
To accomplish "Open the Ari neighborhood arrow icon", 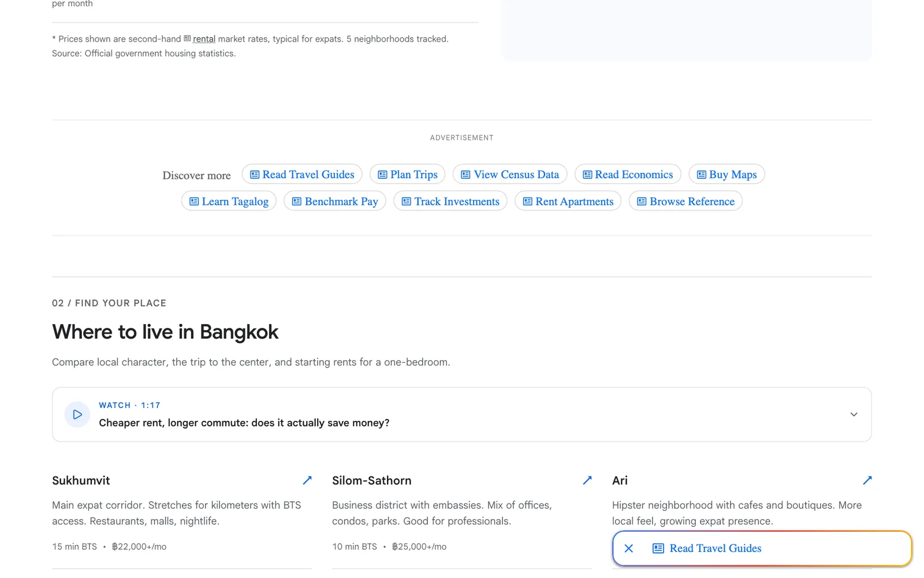I will point(867,480).
